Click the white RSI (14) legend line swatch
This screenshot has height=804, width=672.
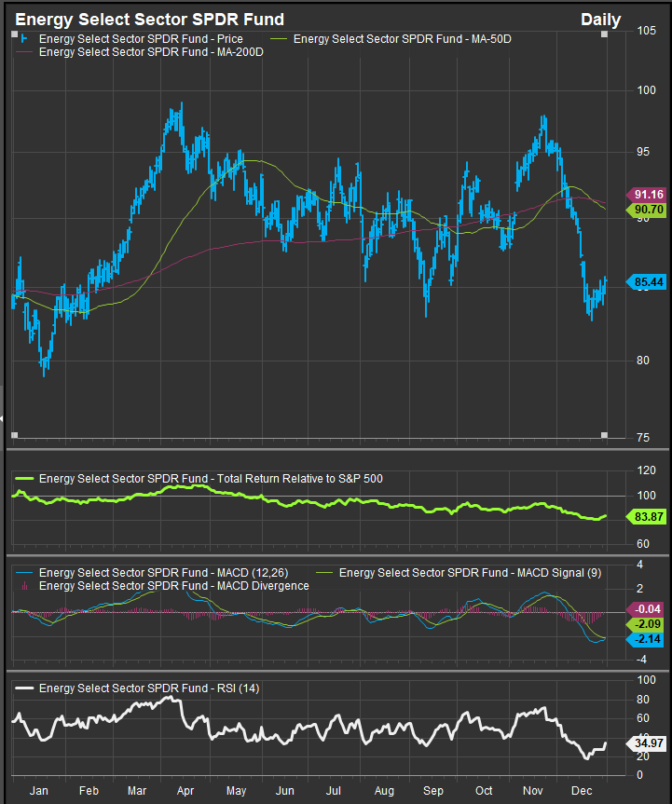24,688
